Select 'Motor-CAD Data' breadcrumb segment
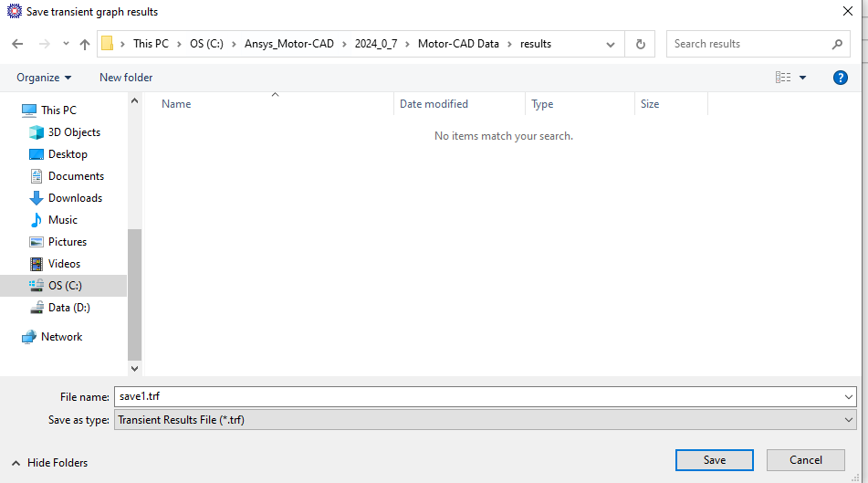Screen dimensions: 868x483 [x=458, y=44]
